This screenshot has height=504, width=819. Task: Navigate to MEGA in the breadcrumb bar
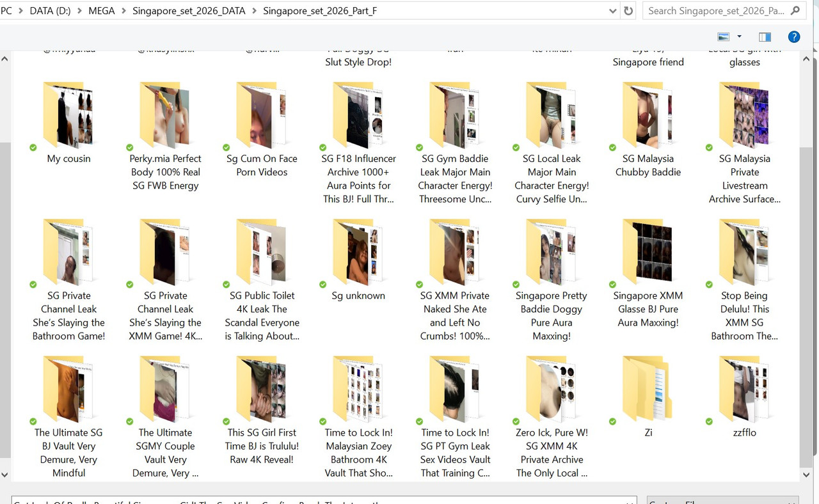click(102, 11)
